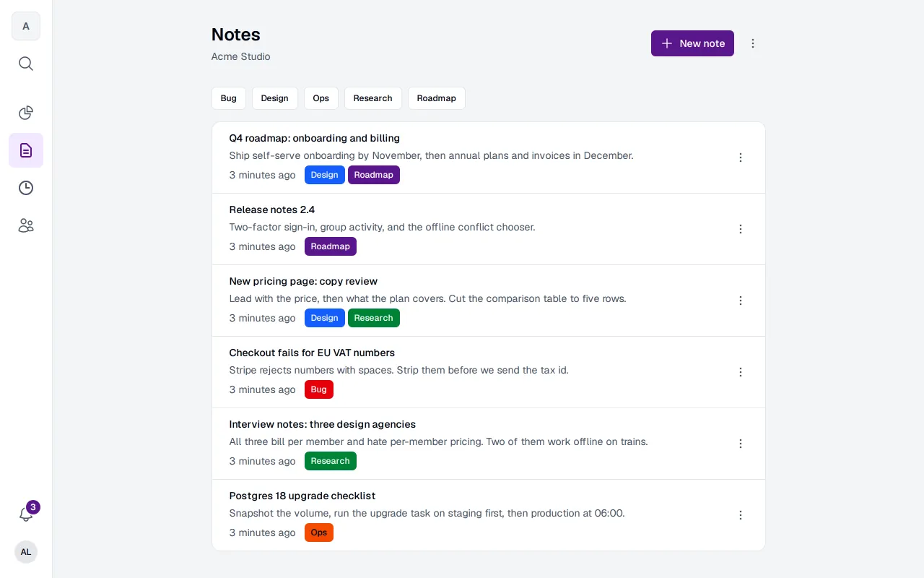Open 'Checkout fails for EU VAT numbers' note
The image size is (924, 578).
click(312, 353)
